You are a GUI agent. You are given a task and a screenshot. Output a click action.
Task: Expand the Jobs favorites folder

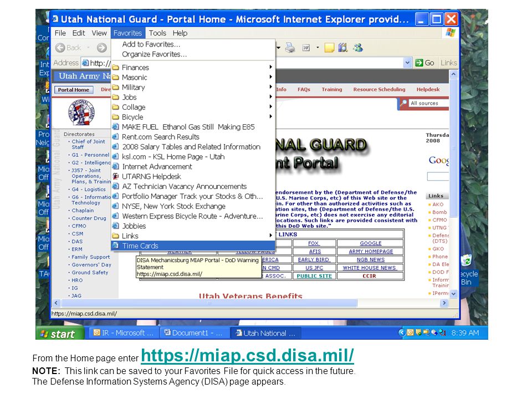coord(193,97)
